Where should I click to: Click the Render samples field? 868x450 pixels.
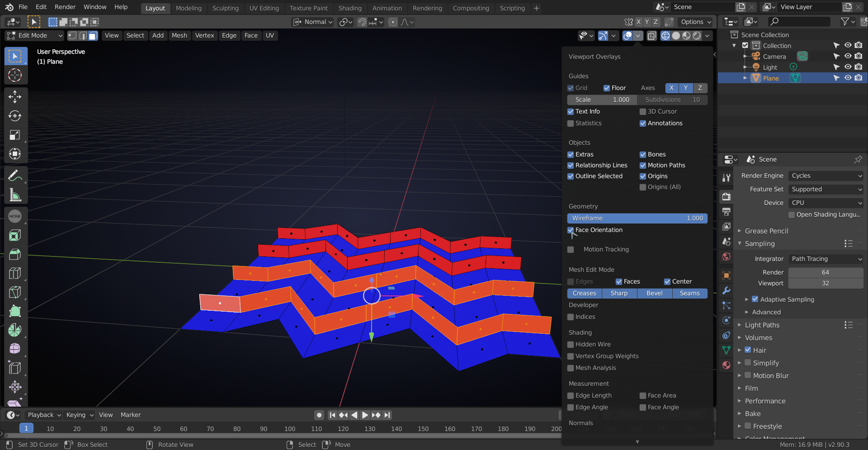click(826, 273)
